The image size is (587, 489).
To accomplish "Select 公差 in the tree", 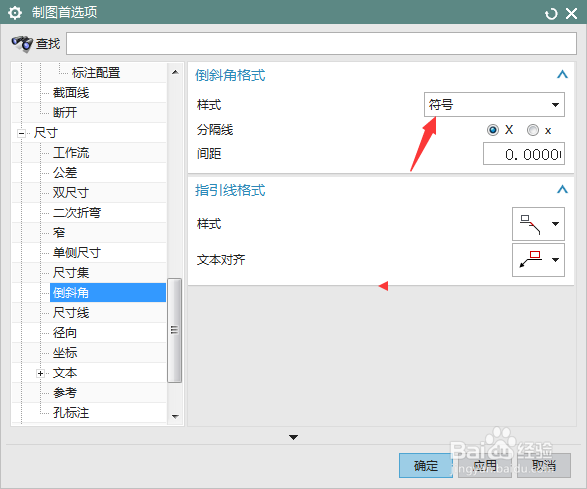I will tap(65, 173).
